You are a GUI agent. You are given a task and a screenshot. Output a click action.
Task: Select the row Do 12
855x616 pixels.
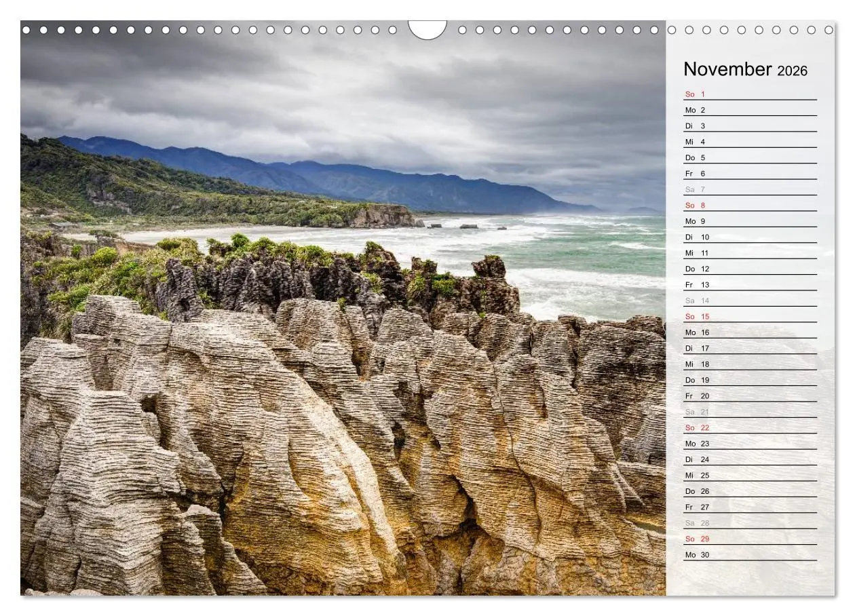(750, 269)
